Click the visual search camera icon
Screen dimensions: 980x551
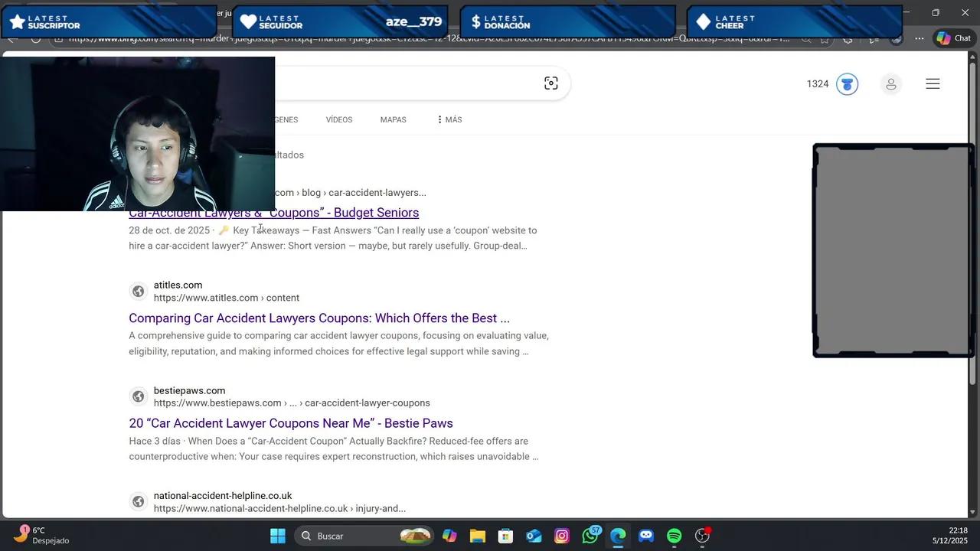pyautogui.click(x=551, y=83)
